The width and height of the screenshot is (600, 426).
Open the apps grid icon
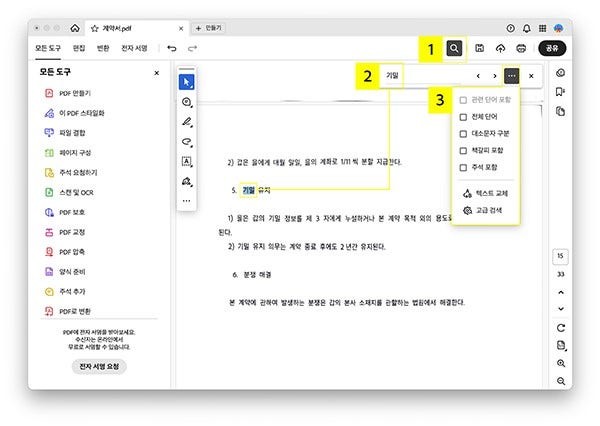(542, 28)
